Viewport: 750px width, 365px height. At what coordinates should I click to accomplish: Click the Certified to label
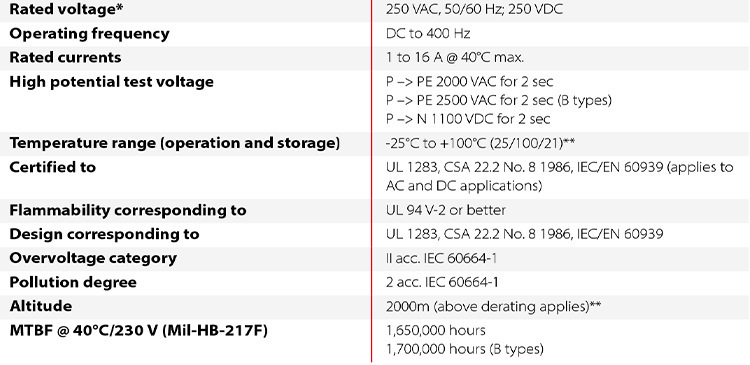53,167
